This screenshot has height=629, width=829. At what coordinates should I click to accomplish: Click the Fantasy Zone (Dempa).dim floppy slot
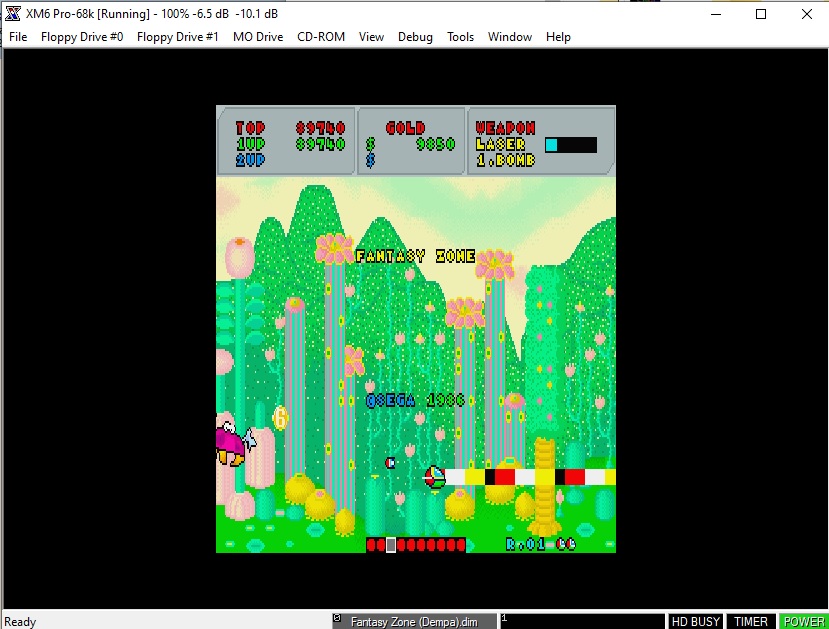[415, 621]
